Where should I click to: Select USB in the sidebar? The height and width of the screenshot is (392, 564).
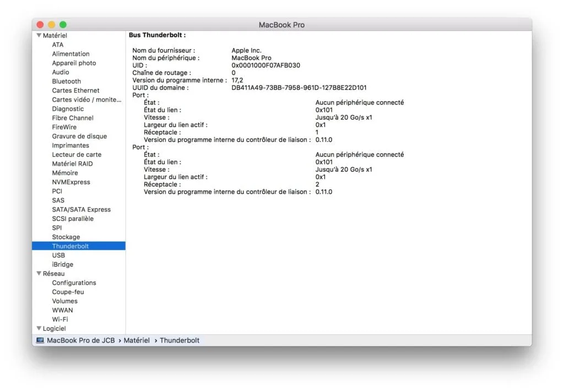coord(58,255)
